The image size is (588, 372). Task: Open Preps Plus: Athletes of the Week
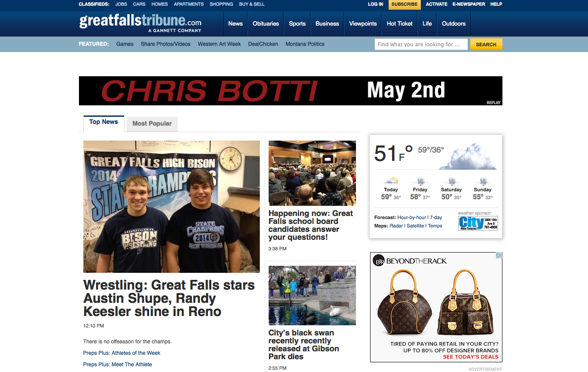coord(122,353)
